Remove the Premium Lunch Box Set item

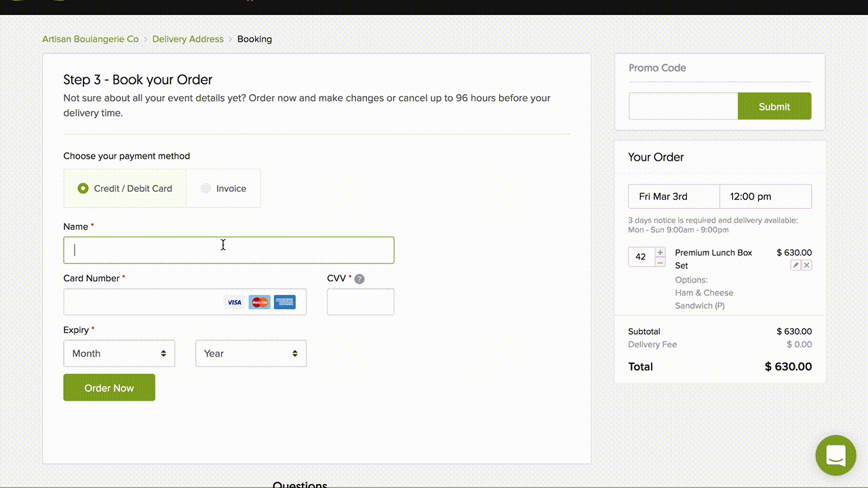pos(807,265)
